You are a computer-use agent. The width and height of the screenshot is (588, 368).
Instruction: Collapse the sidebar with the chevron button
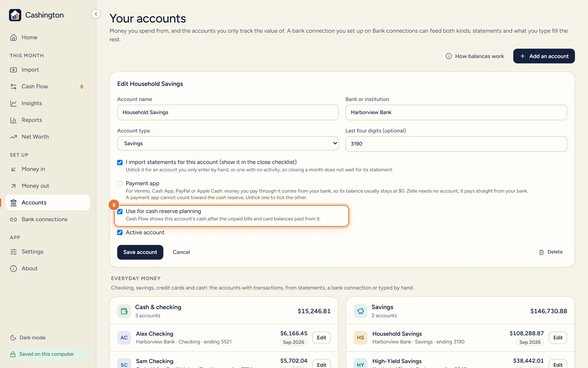[96, 14]
